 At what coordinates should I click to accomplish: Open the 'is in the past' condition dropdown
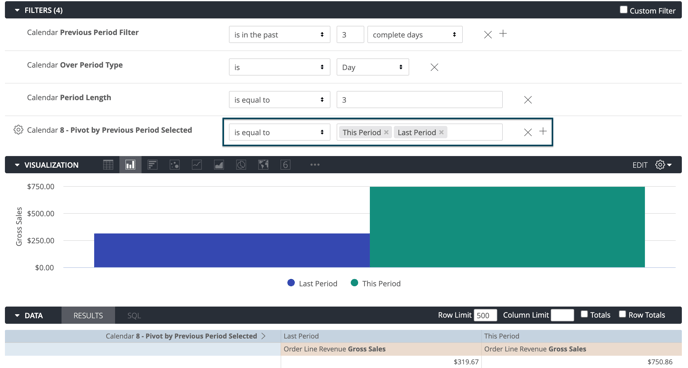click(280, 35)
